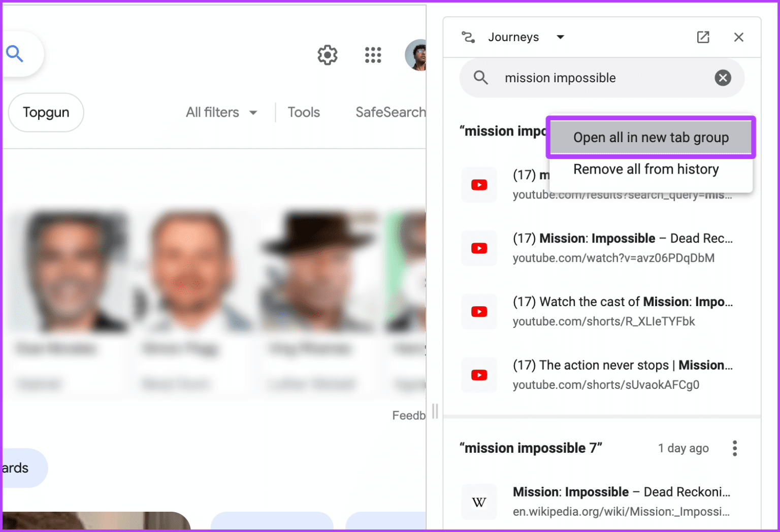The image size is (780, 532).
Task: Expand the All filters dropdown
Action: [x=222, y=112]
